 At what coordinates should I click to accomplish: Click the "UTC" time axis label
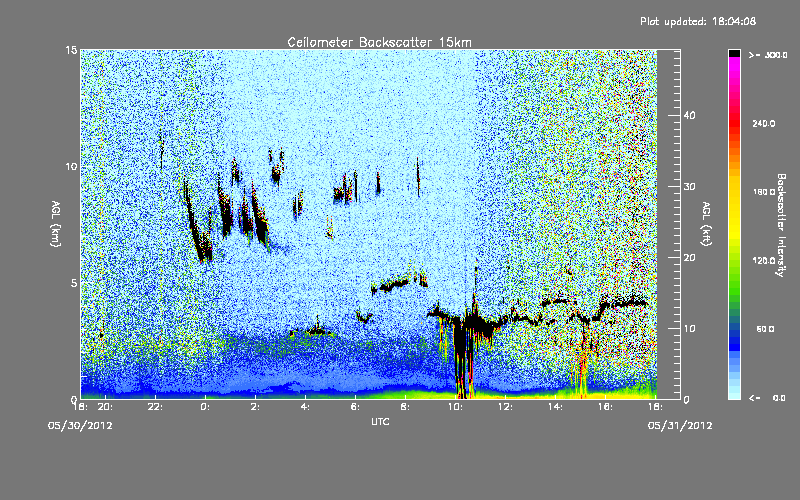click(380, 421)
